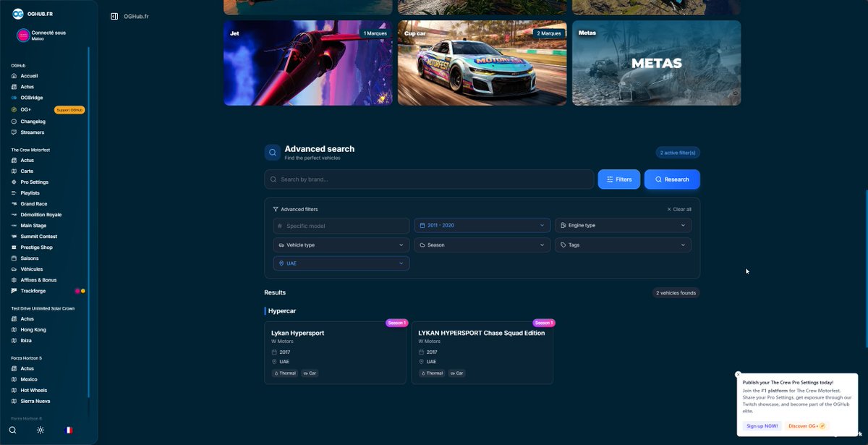Click the Main Stage icon

click(14, 226)
